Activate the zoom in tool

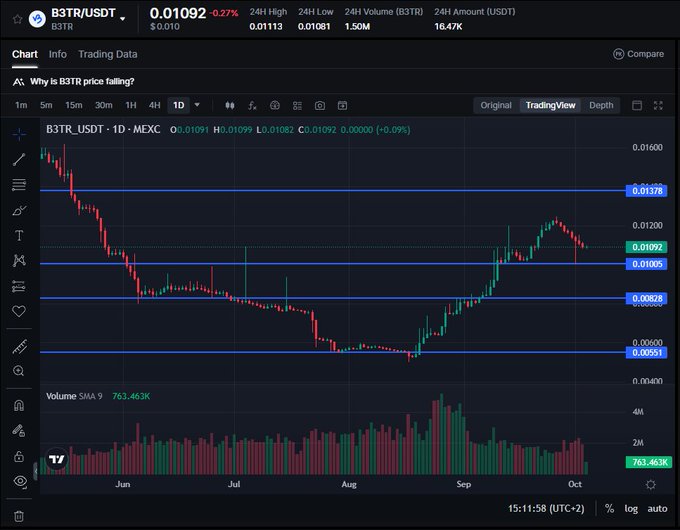pyautogui.click(x=19, y=371)
